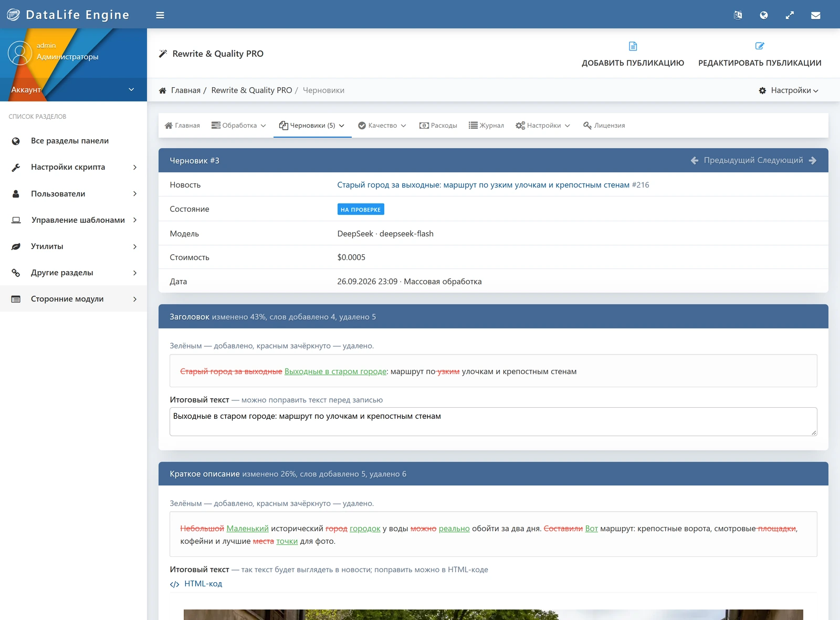Toggle the sidebar hamburger menu
The image size is (840, 620).
coord(160,15)
